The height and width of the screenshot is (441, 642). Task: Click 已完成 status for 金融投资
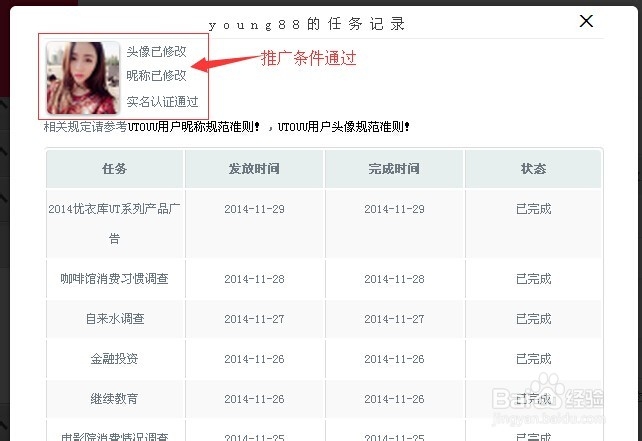(533, 359)
